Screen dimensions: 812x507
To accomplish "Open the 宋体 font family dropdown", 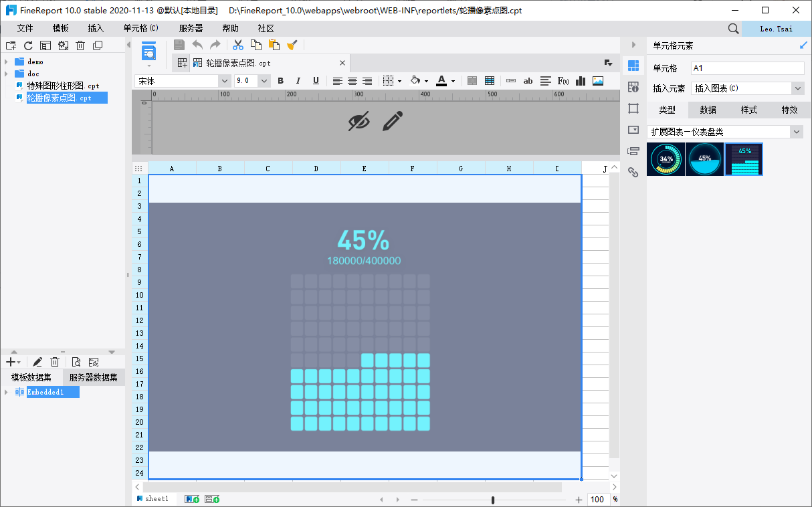I will tap(183, 81).
